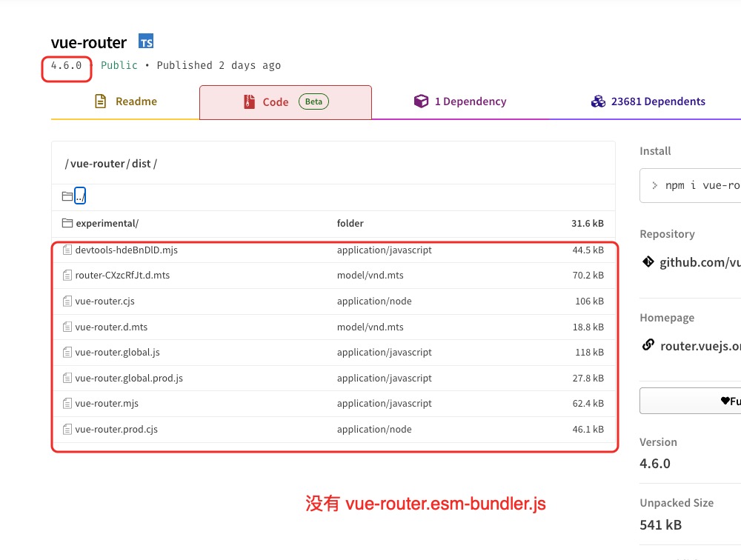This screenshot has width=741, height=560.
Task: Open the Readme tab
Action: pyautogui.click(x=136, y=101)
